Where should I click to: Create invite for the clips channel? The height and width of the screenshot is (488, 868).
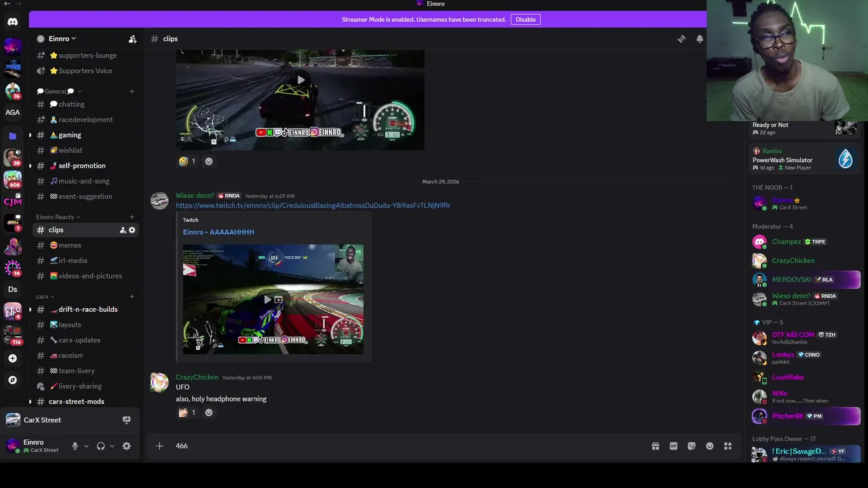[x=123, y=230]
